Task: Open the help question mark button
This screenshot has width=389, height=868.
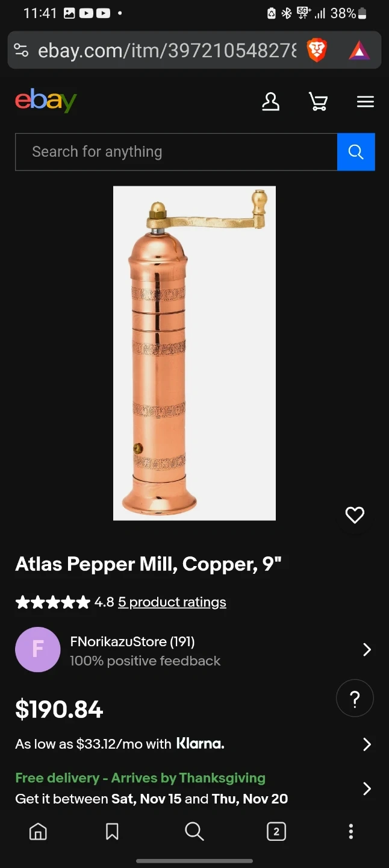Action: coord(355,699)
